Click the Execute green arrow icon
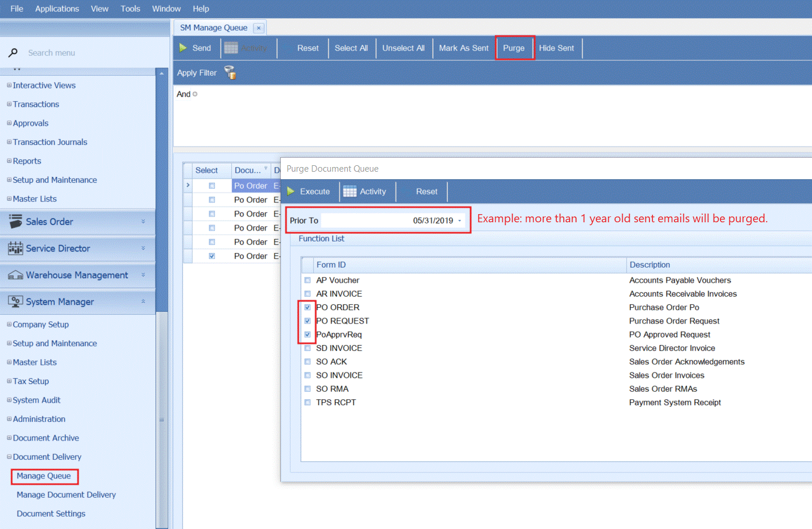 pyautogui.click(x=291, y=191)
